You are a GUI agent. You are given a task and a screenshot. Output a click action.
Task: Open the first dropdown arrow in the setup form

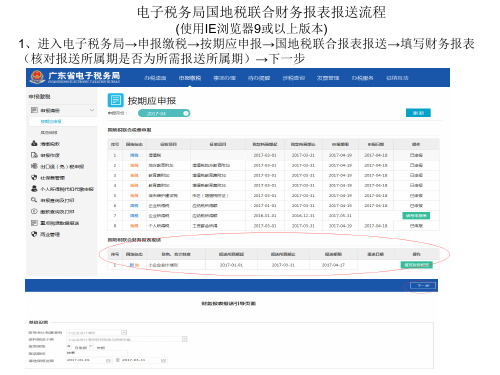click(124, 332)
